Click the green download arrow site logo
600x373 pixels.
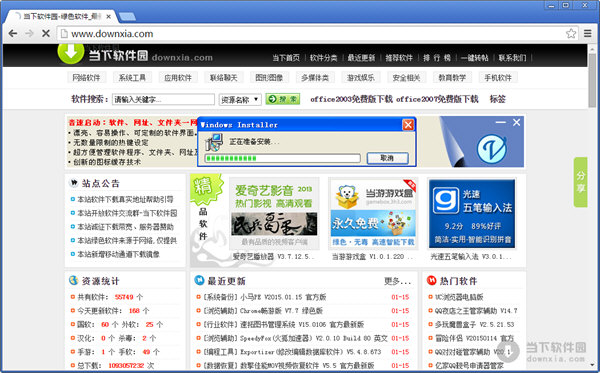click(71, 53)
